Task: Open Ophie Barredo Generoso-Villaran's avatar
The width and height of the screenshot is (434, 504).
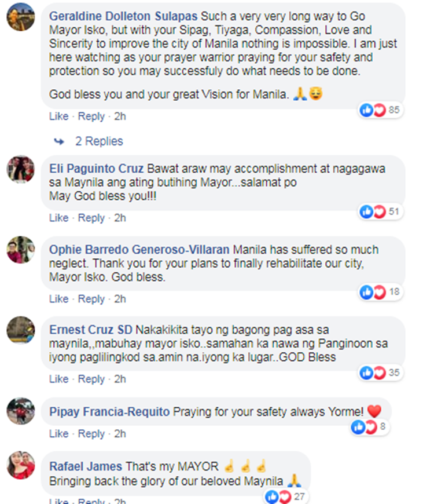Action: [21, 250]
